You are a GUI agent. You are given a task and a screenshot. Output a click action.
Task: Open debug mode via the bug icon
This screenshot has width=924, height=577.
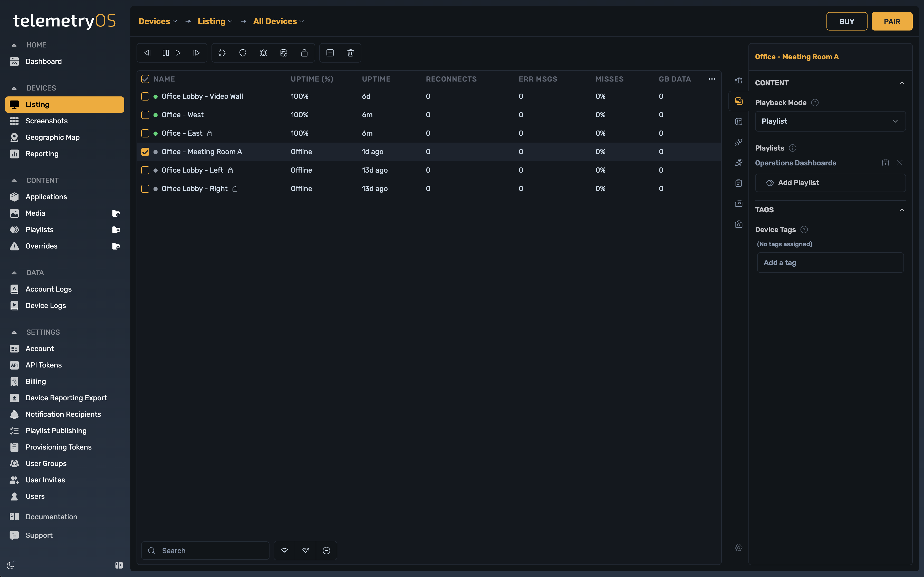[x=263, y=53]
